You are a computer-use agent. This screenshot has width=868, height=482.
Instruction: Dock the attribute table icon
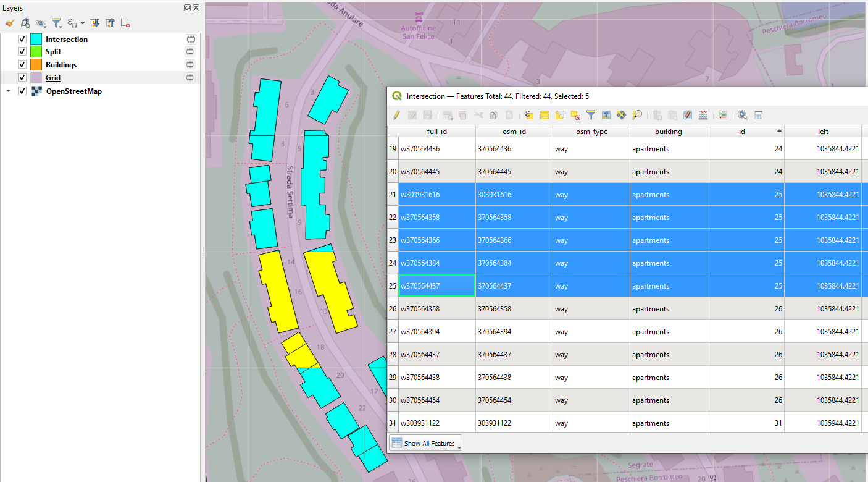coord(759,115)
